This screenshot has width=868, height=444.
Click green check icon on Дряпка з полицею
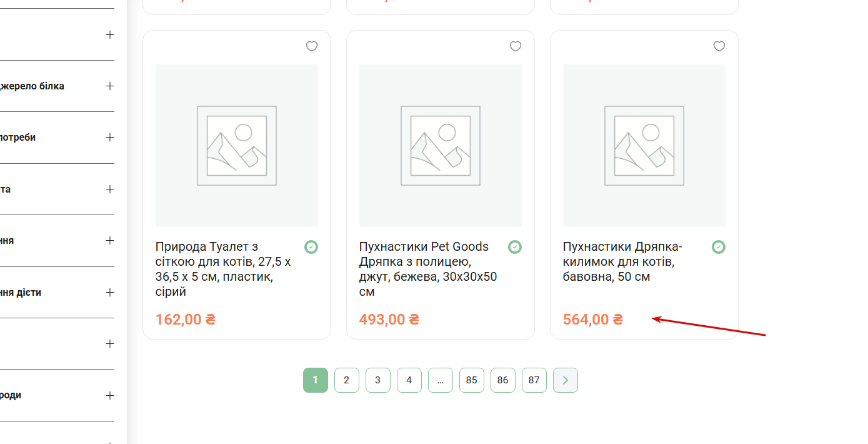515,247
